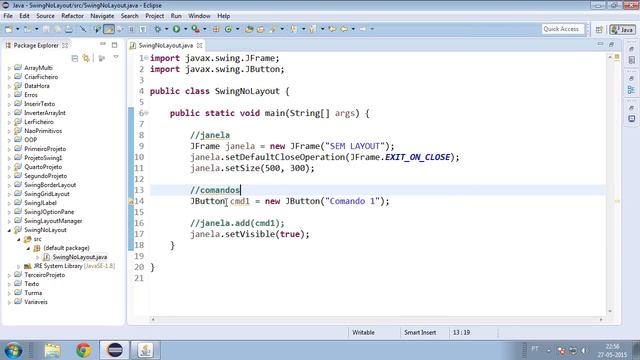Viewport: 640px width, 360px height.
Task: Open the Windows Start button
Action: pyautogui.click(x=13, y=350)
